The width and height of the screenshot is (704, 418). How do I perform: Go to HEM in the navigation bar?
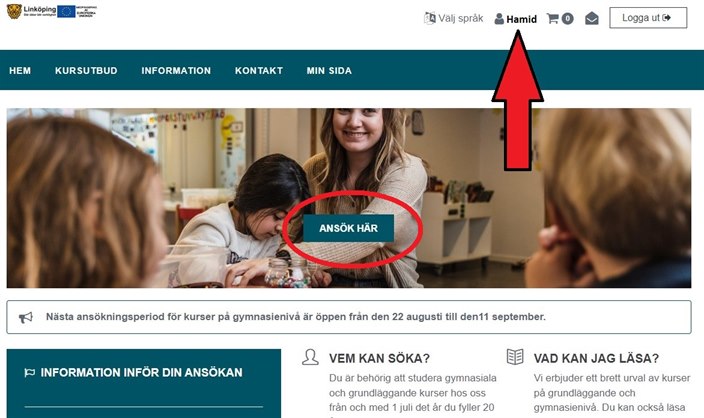click(x=20, y=70)
